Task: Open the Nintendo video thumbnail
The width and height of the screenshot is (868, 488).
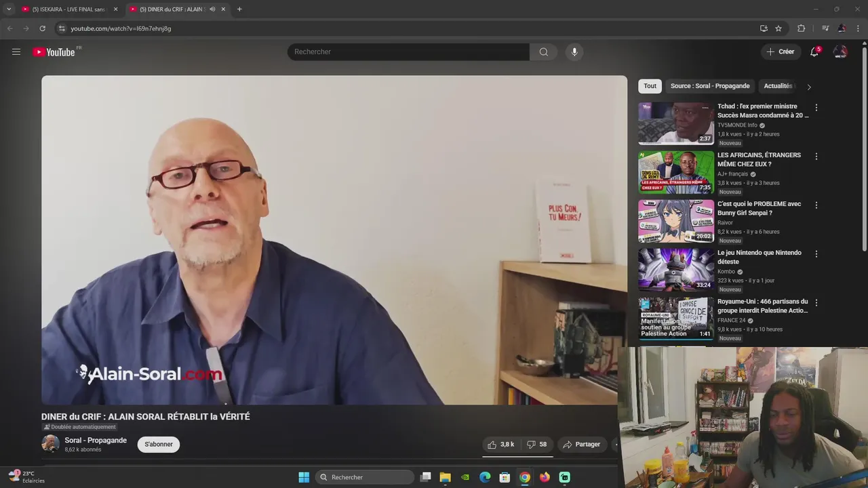Action: [676, 270]
